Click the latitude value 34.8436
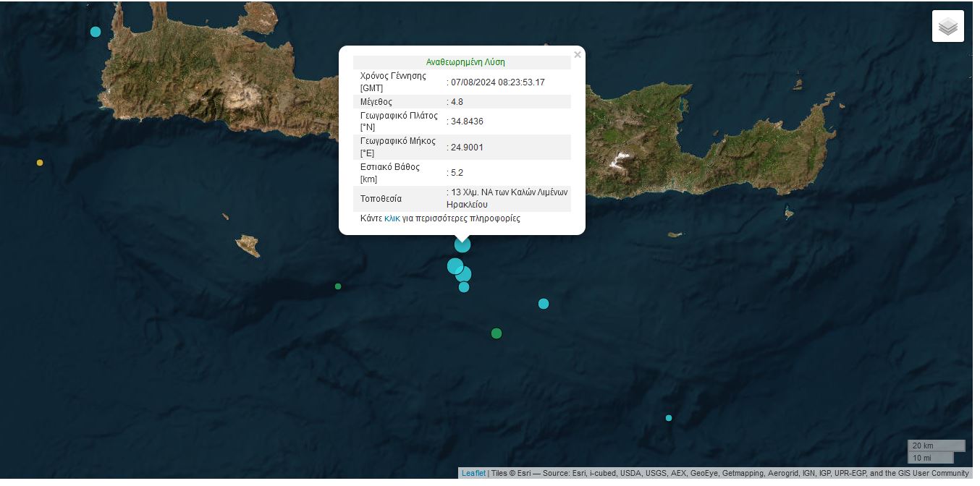The height and width of the screenshot is (486, 980). click(467, 121)
